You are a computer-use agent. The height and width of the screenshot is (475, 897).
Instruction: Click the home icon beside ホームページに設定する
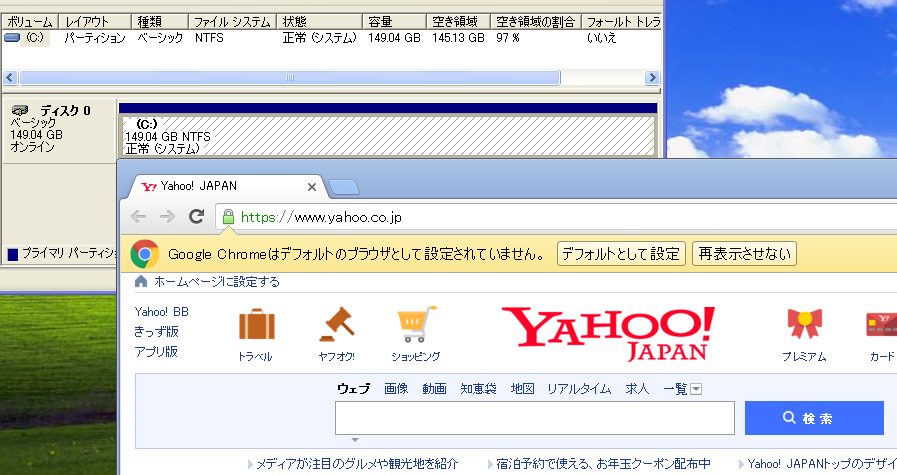pos(141,281)
